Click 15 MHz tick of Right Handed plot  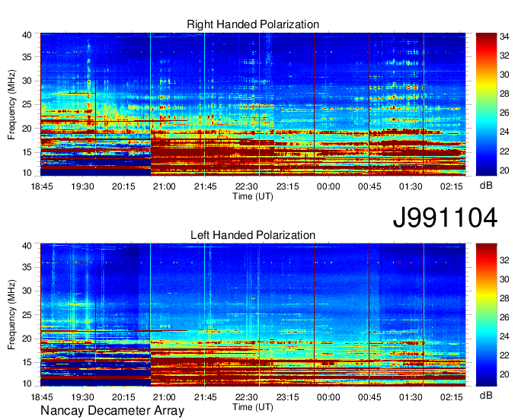click(x=27, y=152)
